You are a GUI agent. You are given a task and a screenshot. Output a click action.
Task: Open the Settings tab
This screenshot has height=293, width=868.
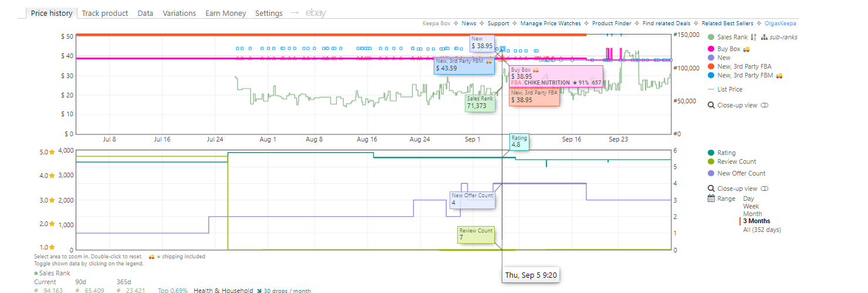click(269, 13)
